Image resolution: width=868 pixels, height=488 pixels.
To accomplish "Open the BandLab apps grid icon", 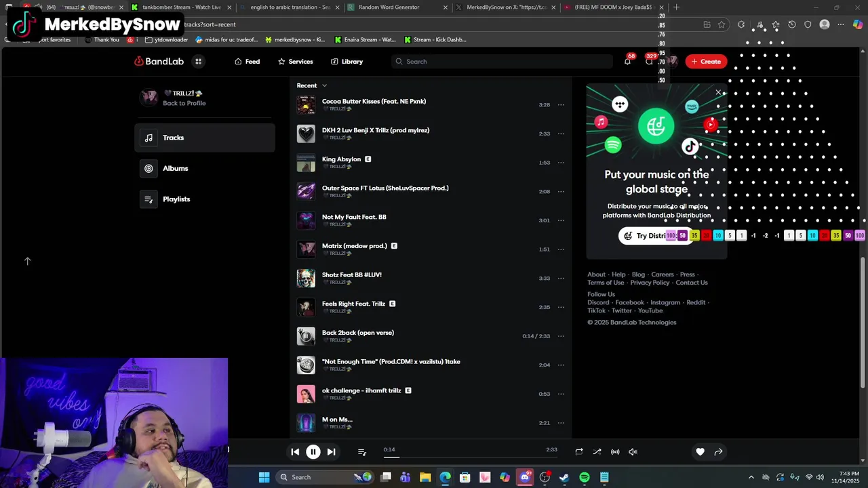I will point(199,62).
